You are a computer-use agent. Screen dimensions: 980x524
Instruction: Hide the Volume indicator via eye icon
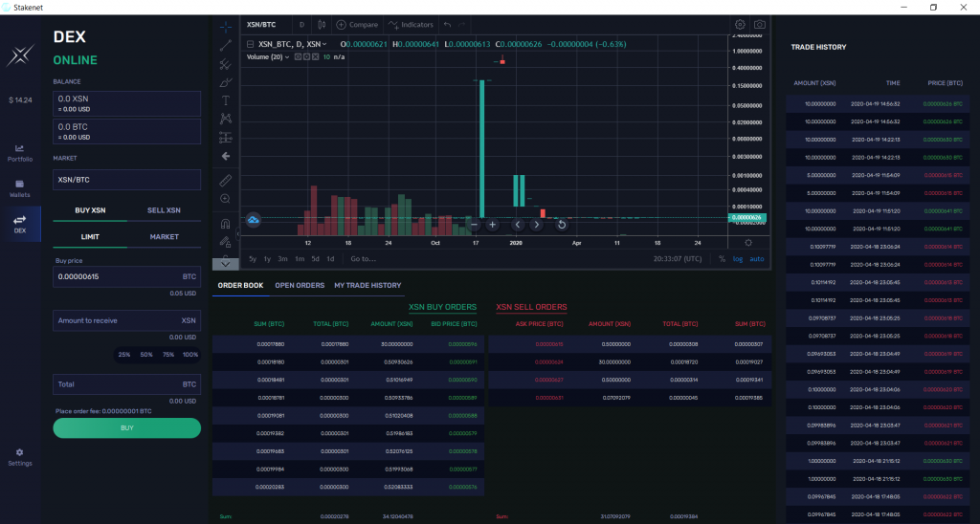(299, 56)
